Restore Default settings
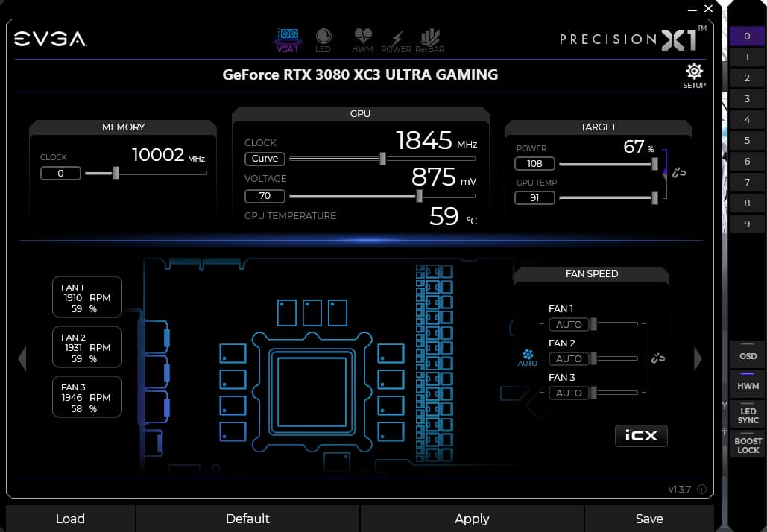767x532 pixels. [247, 519]
